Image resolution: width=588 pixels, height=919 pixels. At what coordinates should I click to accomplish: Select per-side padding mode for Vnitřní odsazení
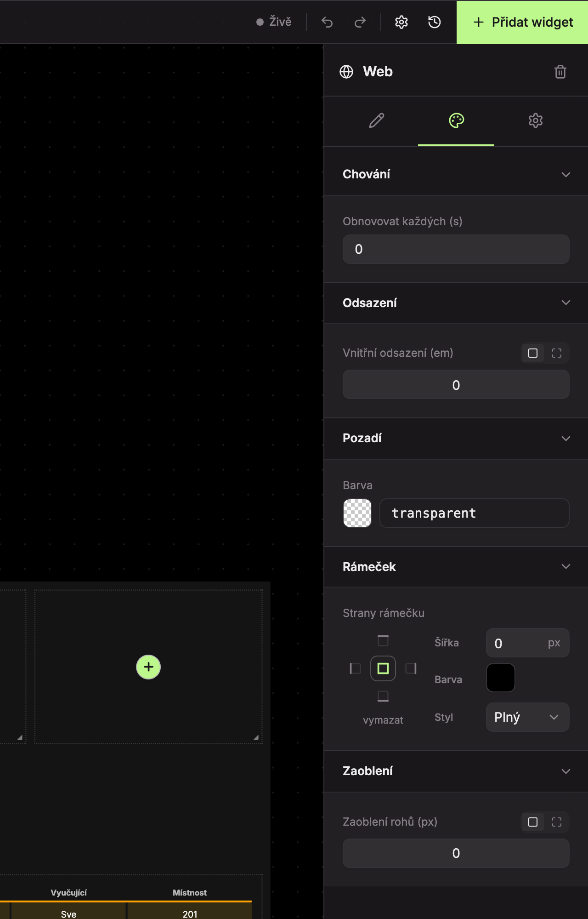click(557, 353)
